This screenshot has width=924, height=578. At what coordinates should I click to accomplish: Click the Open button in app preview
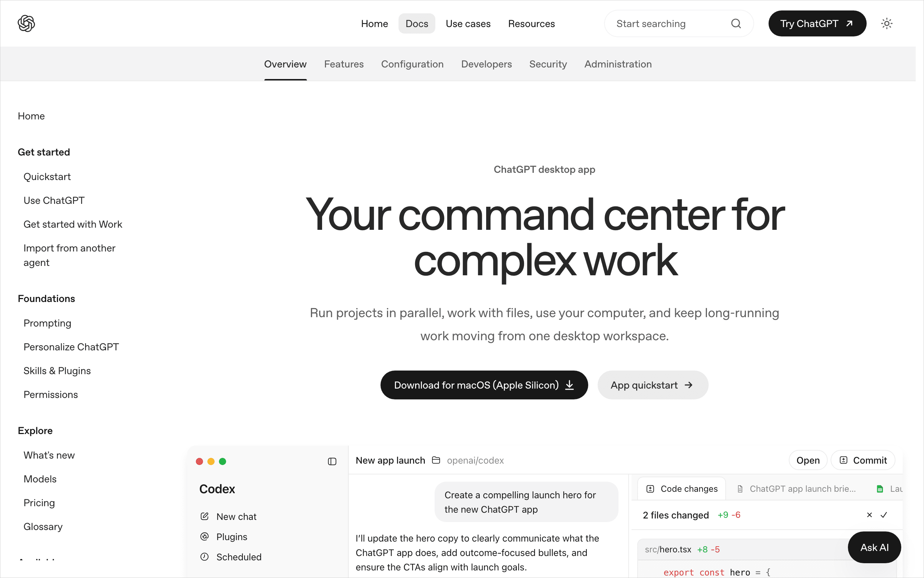[808, 460]
